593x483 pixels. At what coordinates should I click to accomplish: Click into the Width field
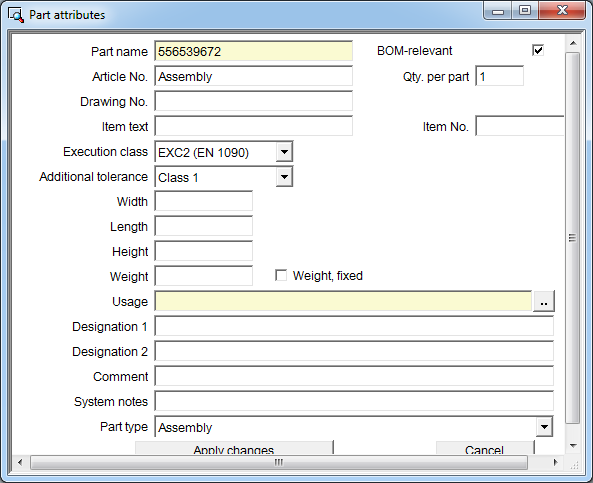(203, 201)
